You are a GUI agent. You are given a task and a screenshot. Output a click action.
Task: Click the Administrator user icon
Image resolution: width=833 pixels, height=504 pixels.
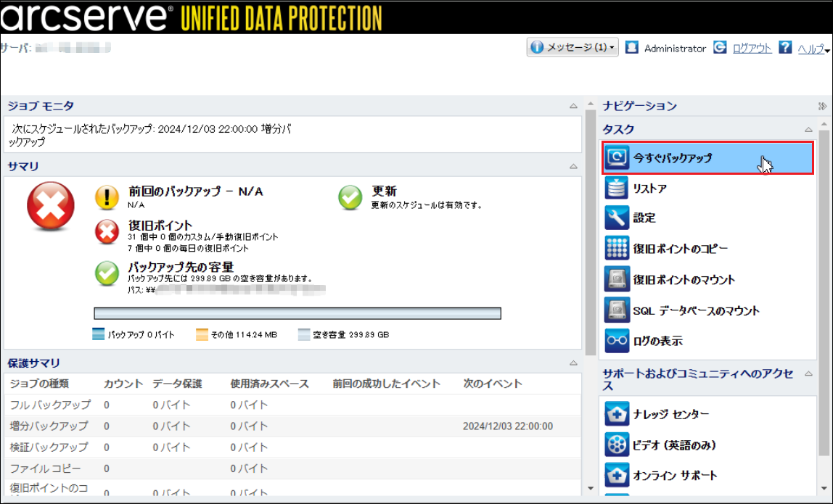pos(632,47)
